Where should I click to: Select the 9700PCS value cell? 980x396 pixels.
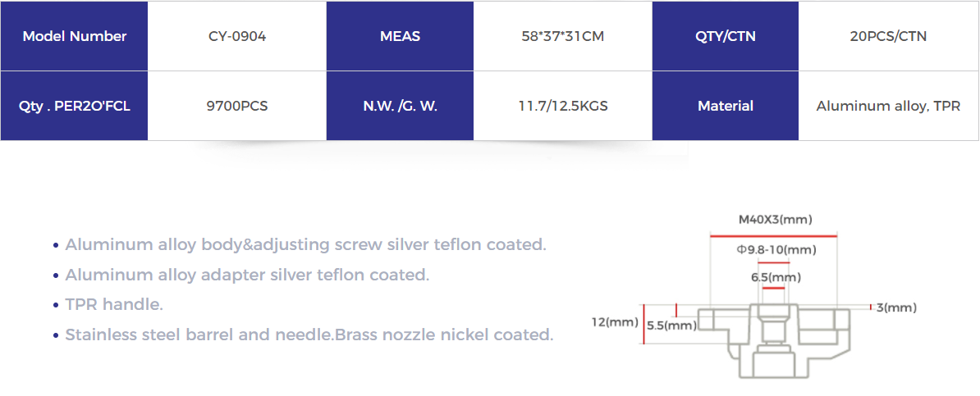pyautogui.click(x=237, y=107)
